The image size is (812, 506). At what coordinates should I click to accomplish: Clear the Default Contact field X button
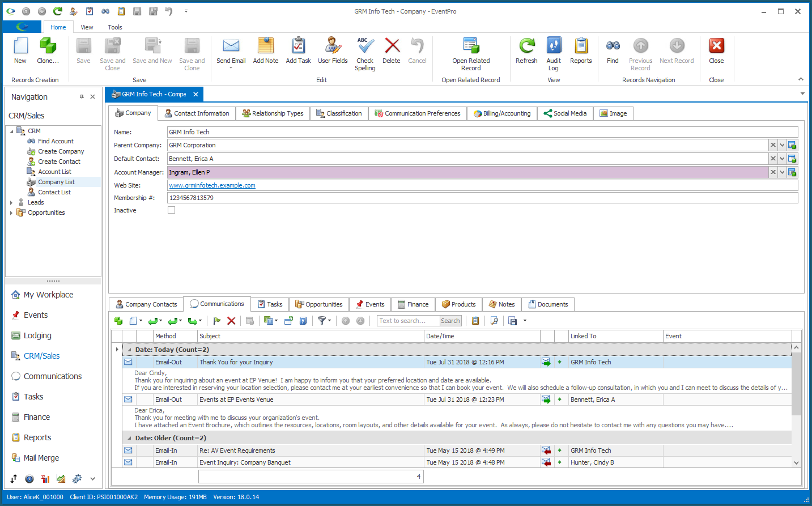773,159
